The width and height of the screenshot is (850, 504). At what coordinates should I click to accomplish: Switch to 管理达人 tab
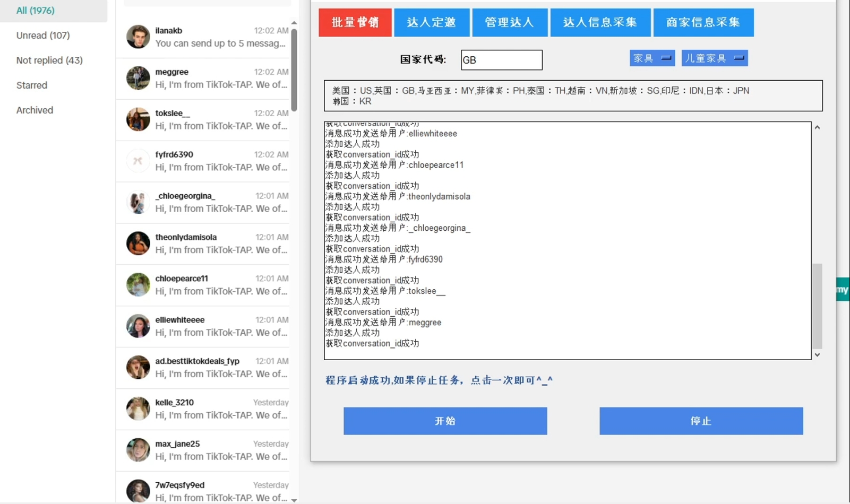coord(509,22)
